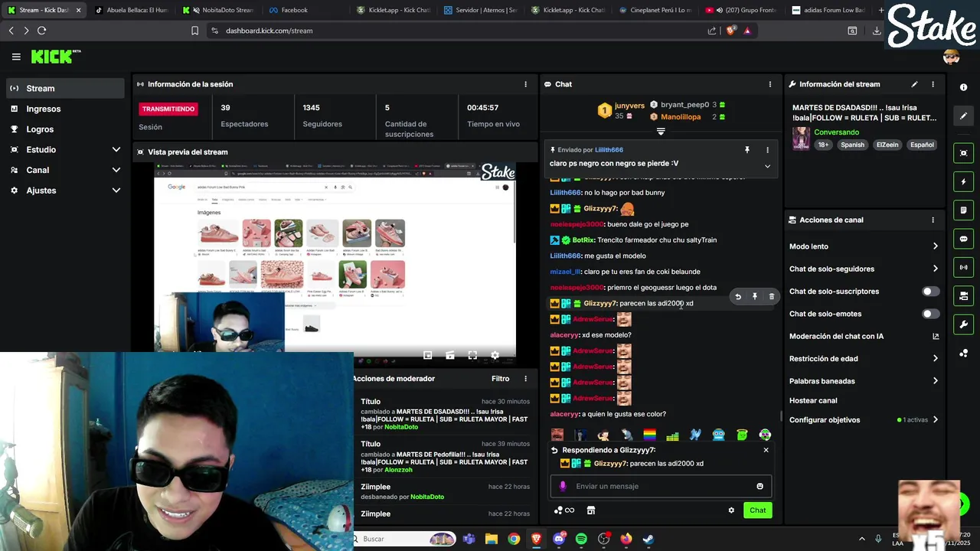The height and width of the screenshot is (551, 980).
Task: Open Acciones de canal three-dot menu
Action: click(x=933, y=220)
